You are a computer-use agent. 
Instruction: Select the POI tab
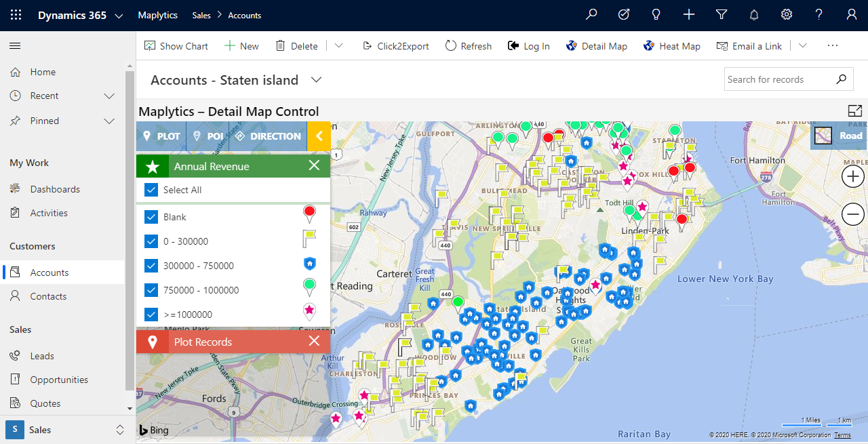click(207, 136)
